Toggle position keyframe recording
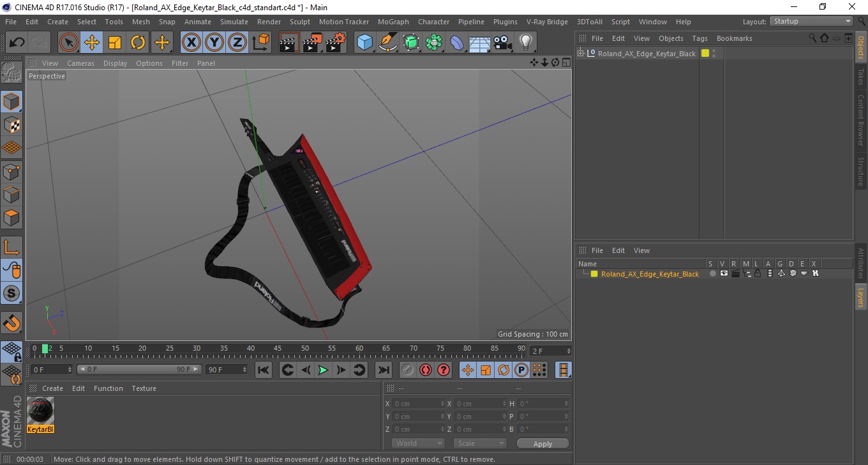Viewport: 868px width, 465px height. coord(468,370)
